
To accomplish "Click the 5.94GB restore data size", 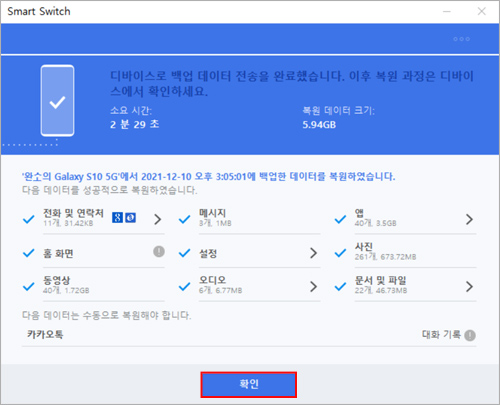I will pos(319,125).
